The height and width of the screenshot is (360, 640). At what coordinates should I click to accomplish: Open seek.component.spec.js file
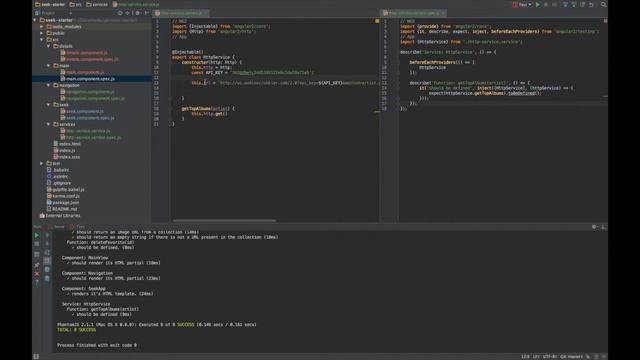point(90,118)
